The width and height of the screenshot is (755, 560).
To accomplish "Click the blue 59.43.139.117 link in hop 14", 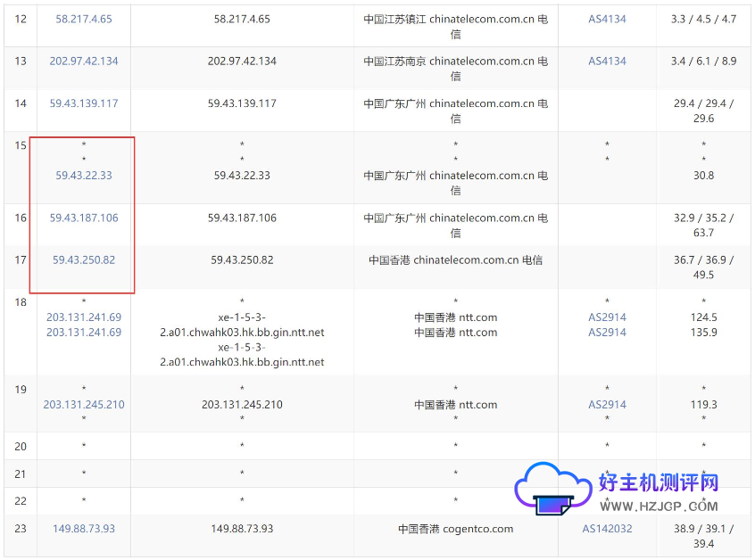I will [84, 103].
